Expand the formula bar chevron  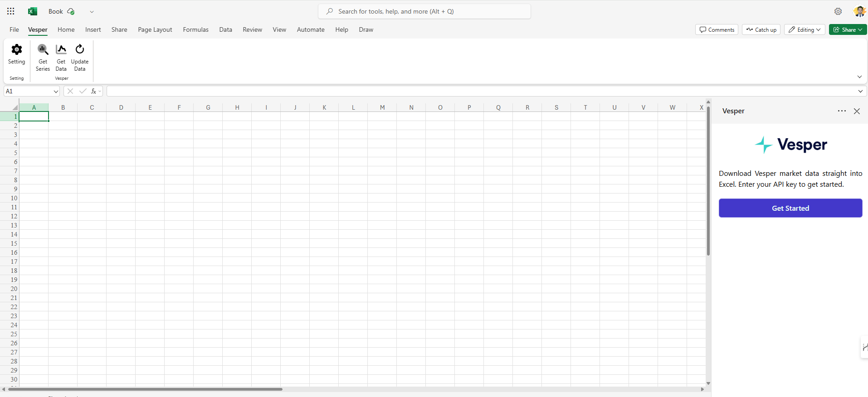click(860, 91)
